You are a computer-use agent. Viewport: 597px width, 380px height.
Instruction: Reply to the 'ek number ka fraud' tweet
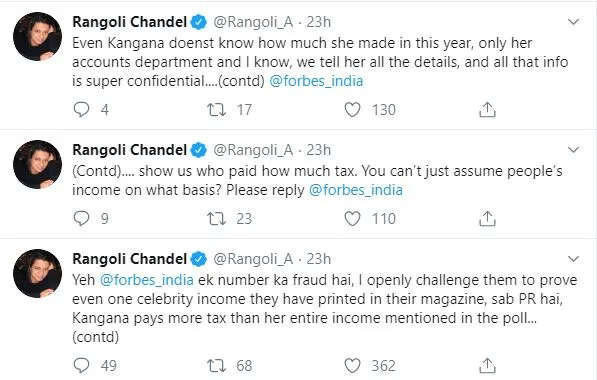[81, 366]
